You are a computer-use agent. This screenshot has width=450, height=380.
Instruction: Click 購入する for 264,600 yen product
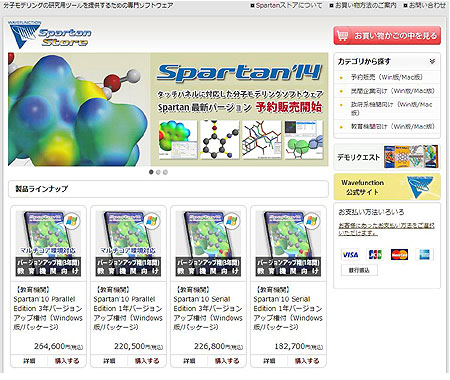coord(67,361)
